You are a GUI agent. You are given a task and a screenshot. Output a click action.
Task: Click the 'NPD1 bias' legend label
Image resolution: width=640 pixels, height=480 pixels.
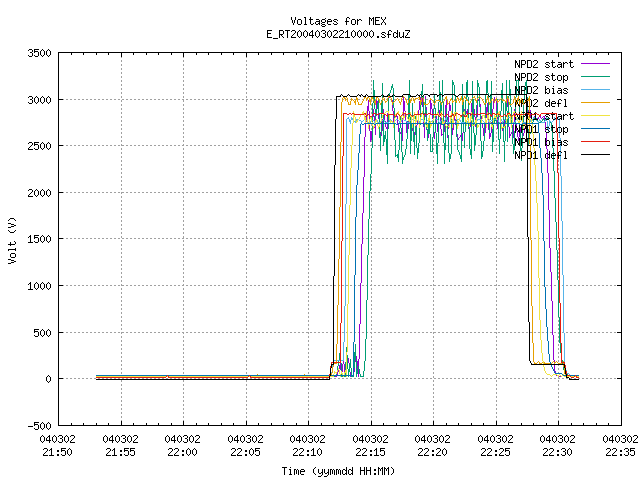[x=541, y=142]
